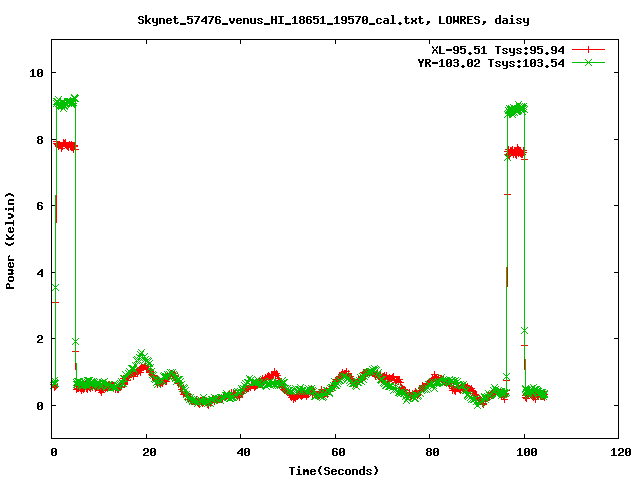Select the XL-95.51 Tsys:95.94 legend entry

point(498,50)
